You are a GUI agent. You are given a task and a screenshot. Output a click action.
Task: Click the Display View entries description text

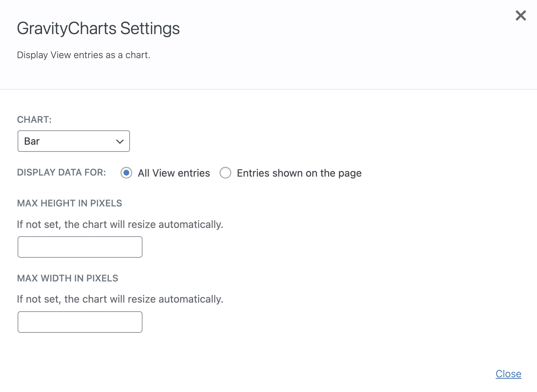(x=84, y=55)
